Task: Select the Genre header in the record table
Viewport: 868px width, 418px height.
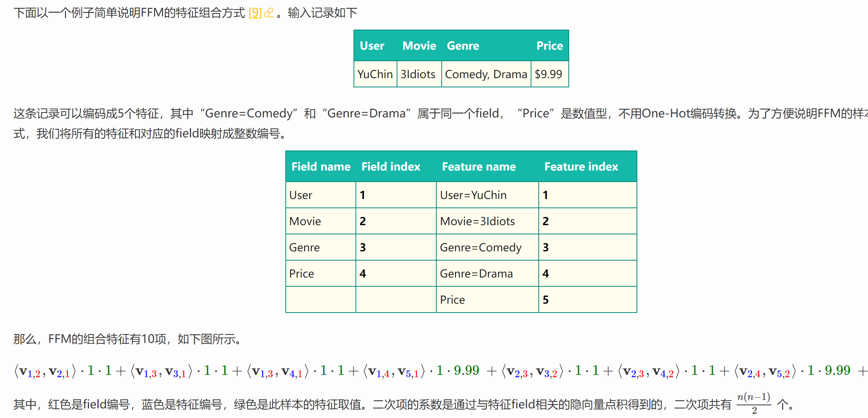Action: (x=463, y=46)
